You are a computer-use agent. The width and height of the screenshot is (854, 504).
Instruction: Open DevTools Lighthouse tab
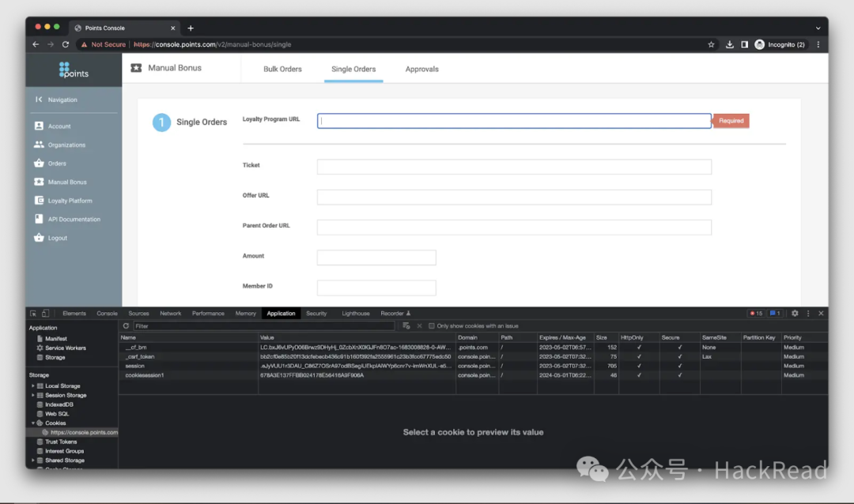[x=356, y=314]
